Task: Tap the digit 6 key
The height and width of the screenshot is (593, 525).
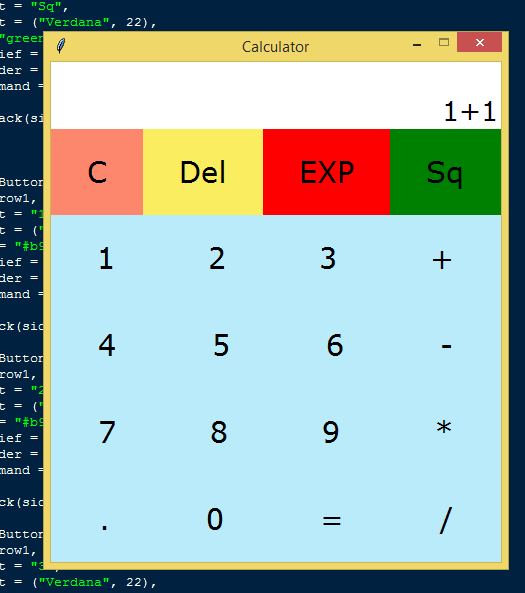Action: point(335,345)
